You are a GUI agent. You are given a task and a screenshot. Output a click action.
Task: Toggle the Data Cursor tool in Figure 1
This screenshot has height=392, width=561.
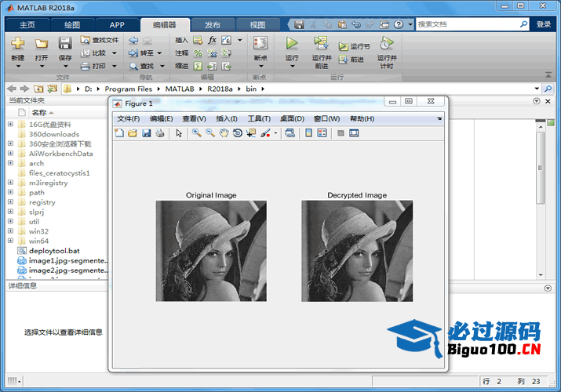coord(251,133)
